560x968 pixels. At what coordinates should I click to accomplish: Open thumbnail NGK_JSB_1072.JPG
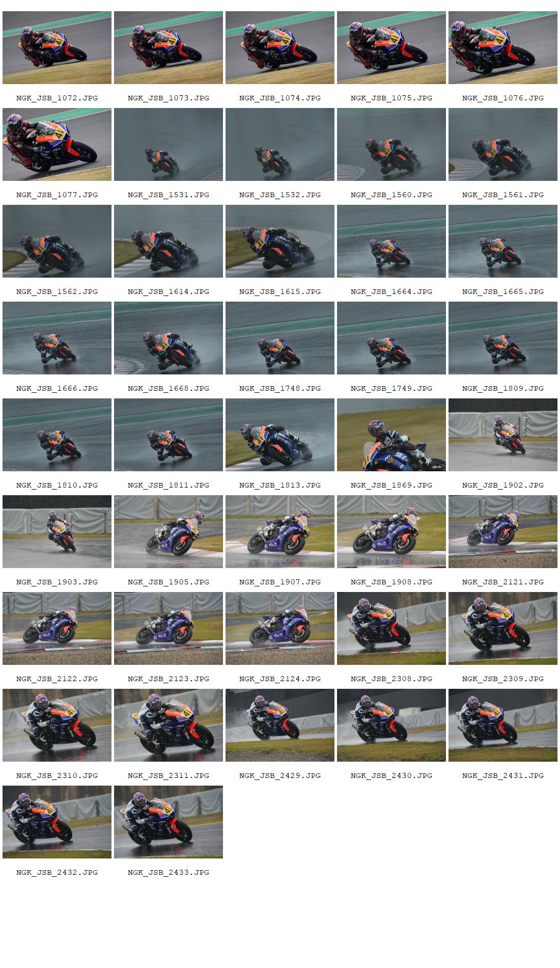tap(57, 47)
